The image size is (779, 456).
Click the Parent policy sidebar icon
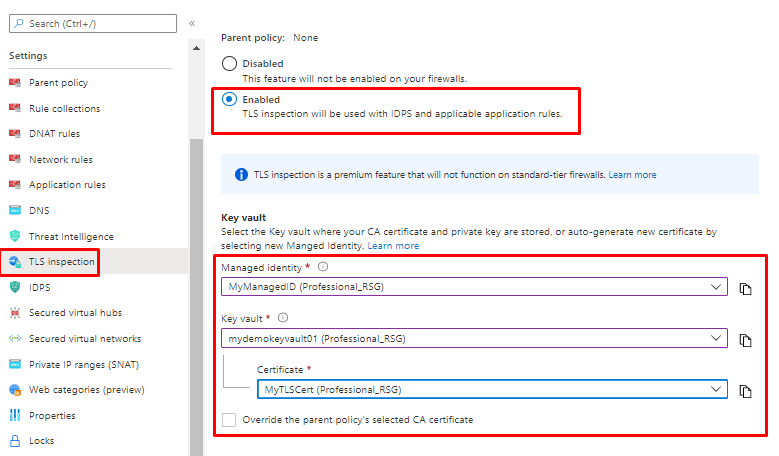tap(15, 83)
